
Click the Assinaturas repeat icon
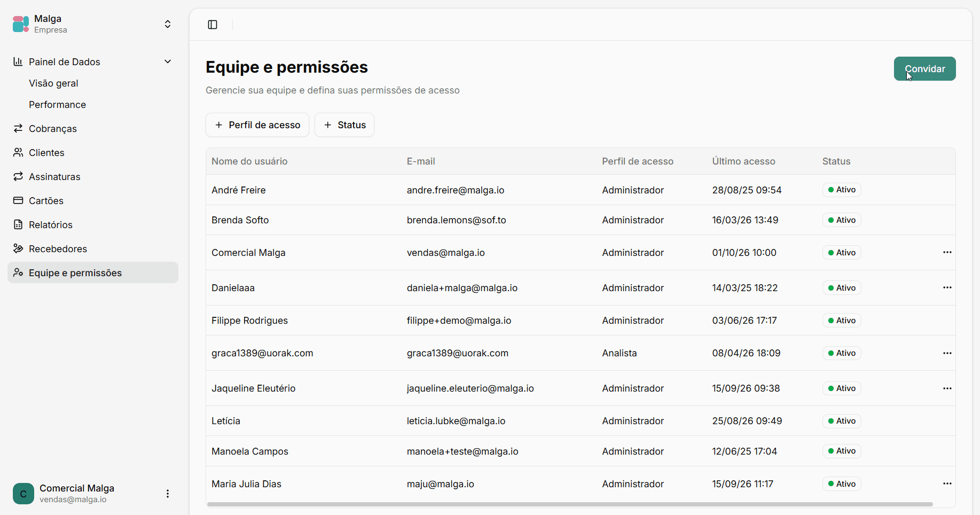point(18,176)
